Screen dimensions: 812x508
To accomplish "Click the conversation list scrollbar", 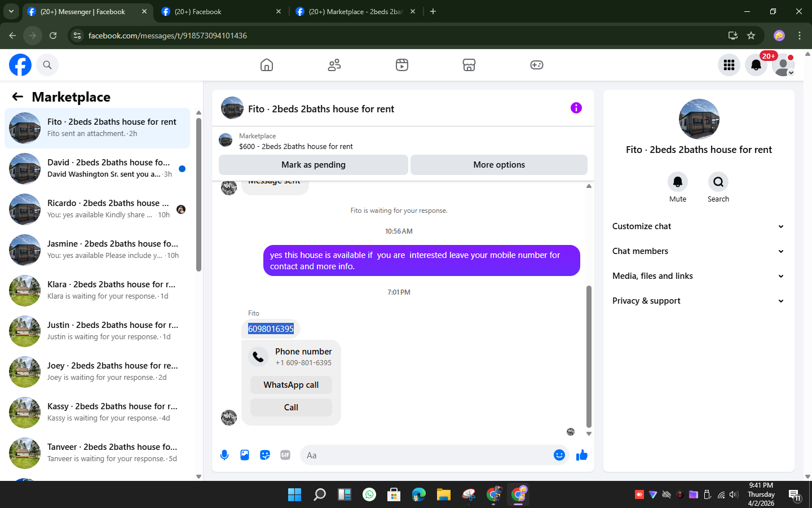I will coord(198,195).
